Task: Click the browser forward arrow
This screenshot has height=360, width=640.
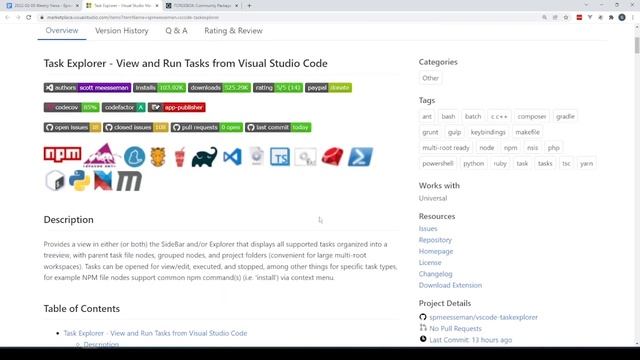Action: (18, 17)
